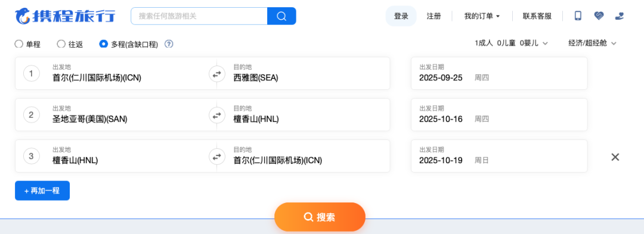Click the 登录 login button
This screenshot has height=234, width=644.
tap(401, 16)
